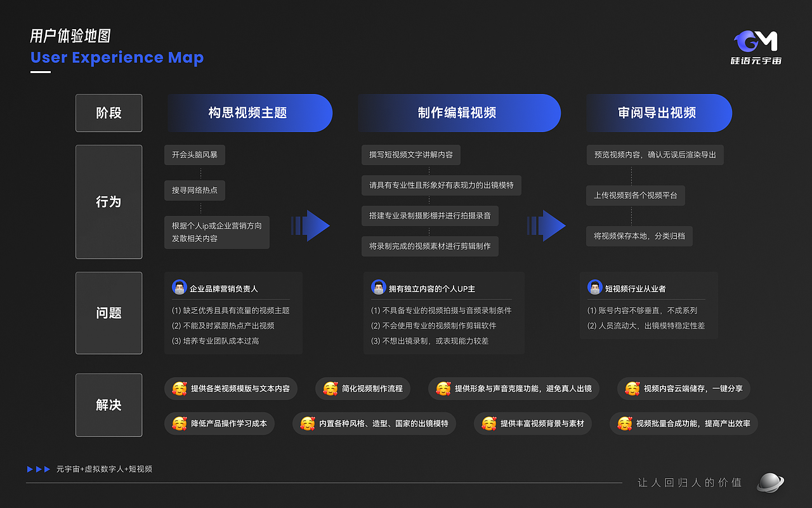Click the triple triangle icon before 元宇宙+虚拟数字人+短视频
Viewport: 812px width, 508px height.
click(x=39, y=469)
